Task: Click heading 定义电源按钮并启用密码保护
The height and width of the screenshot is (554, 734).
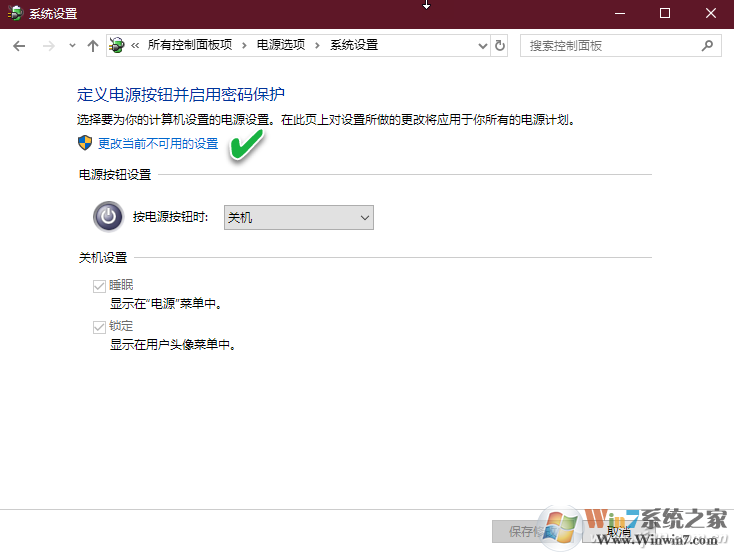Action: click(181, 95)
